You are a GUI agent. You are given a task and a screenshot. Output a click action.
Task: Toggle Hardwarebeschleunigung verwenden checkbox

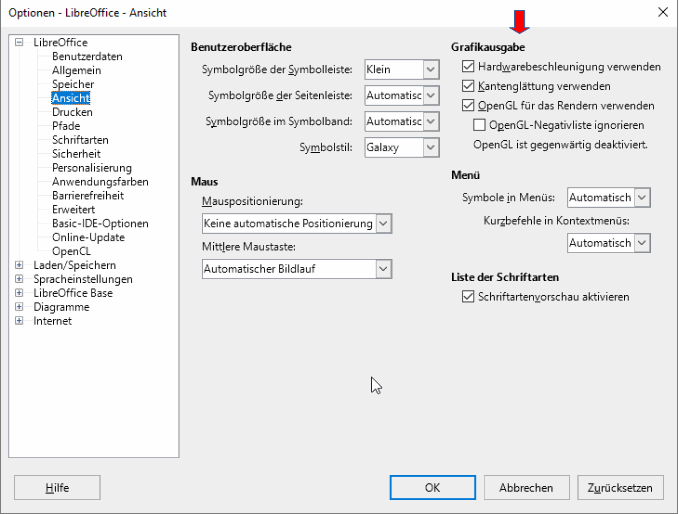[x=468, y=67]
